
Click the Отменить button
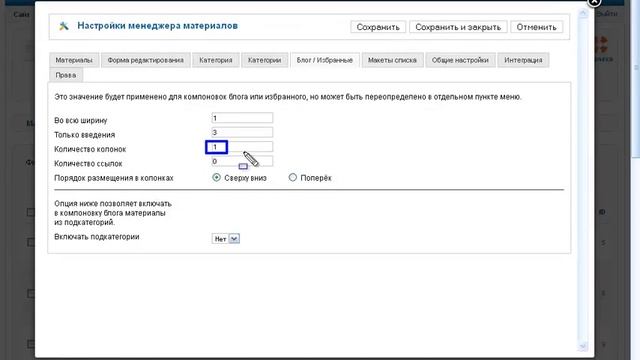536,27
